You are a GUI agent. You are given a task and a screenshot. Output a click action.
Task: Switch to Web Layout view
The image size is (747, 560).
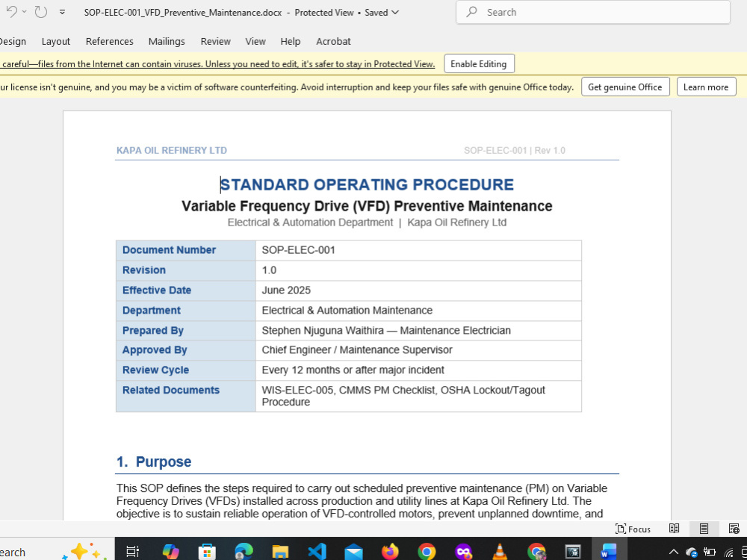[734, 529]
